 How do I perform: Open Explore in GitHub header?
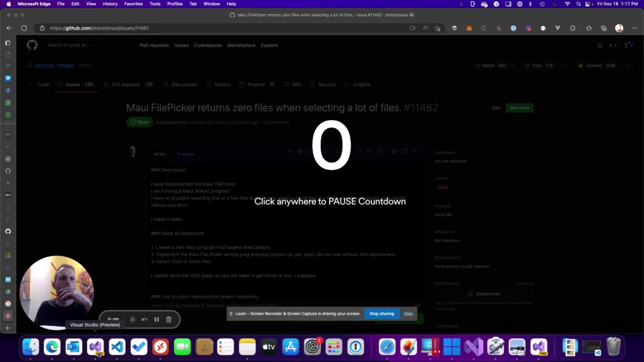click(x=269, y=45)
